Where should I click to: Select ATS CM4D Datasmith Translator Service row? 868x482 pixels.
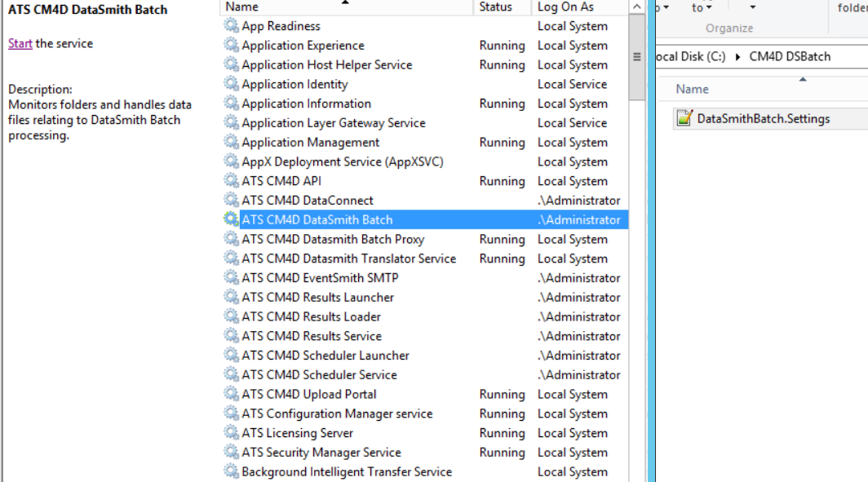tap(348, 259)
